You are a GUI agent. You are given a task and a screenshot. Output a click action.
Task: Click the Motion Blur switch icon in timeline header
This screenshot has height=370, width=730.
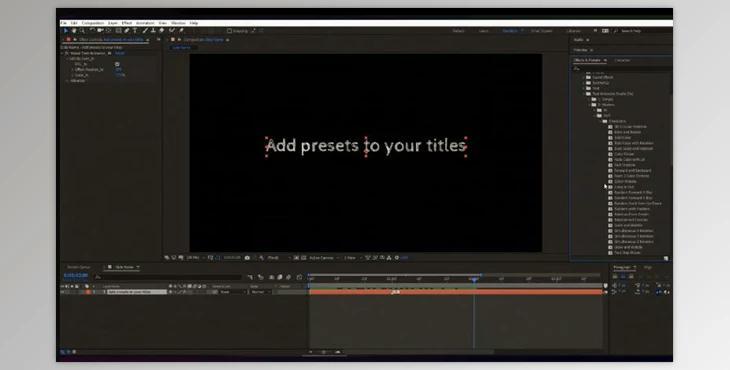point(288,277)
